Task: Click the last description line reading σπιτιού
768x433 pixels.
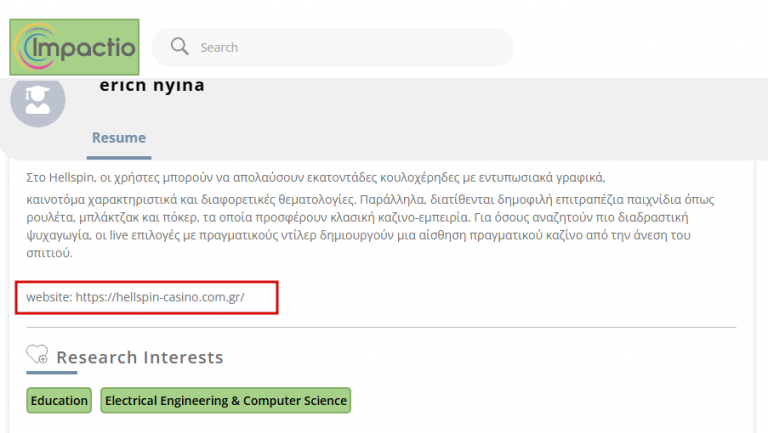Action: pos(49,253)
